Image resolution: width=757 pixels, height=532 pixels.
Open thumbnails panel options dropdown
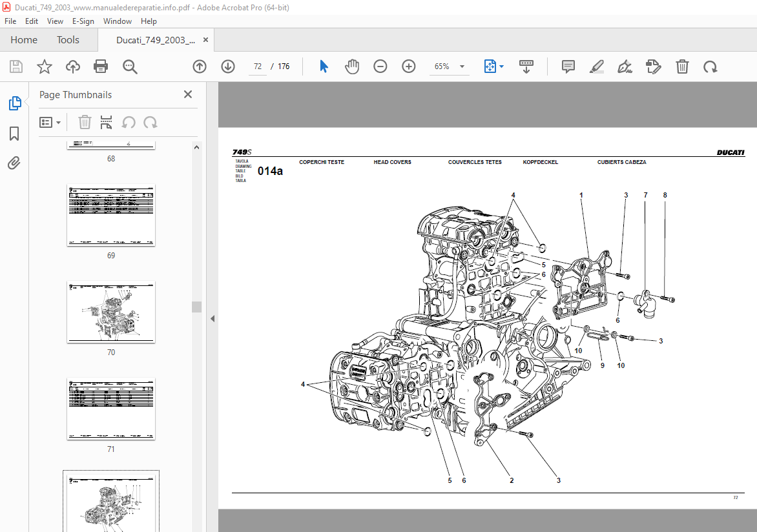50,123
